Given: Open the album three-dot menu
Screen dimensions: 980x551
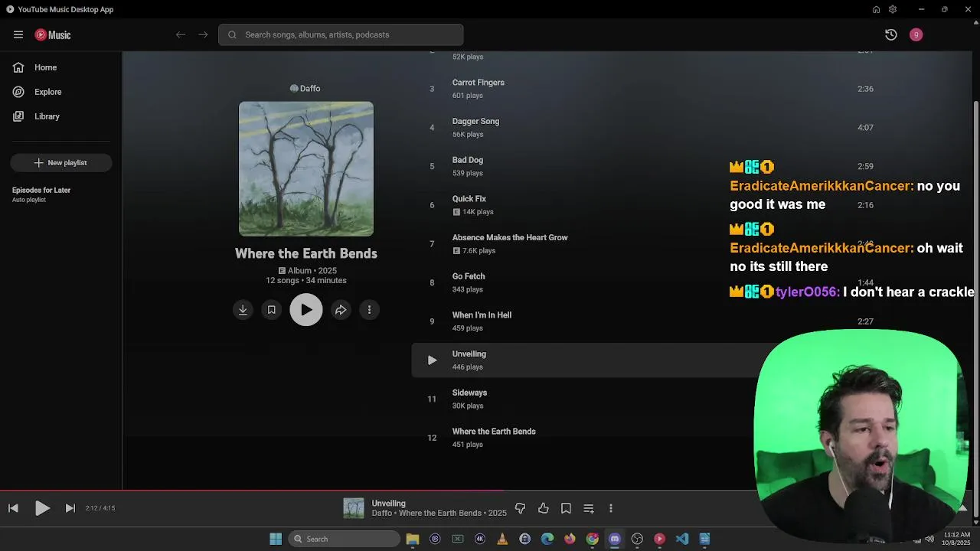Looking at the screenshot, I should [x=369, y=310].
